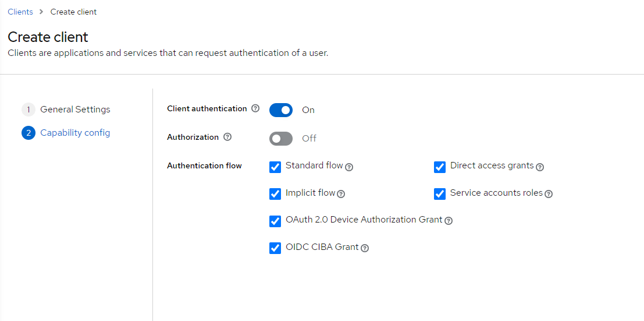Show help for Implicit flow

click(x=341, y=194)
